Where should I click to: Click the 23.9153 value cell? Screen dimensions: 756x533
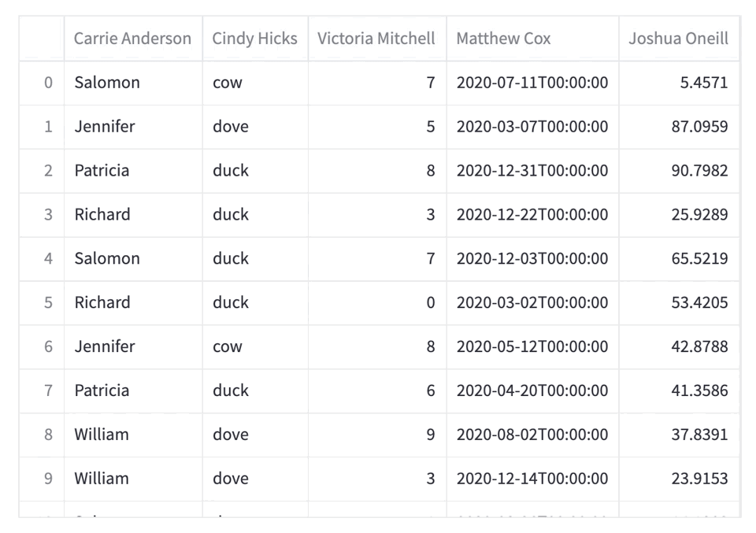679,479
